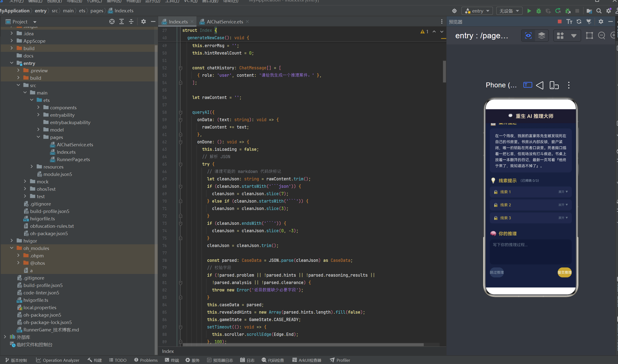
Task: Run the entry module with the green play button
Action: 529,11
